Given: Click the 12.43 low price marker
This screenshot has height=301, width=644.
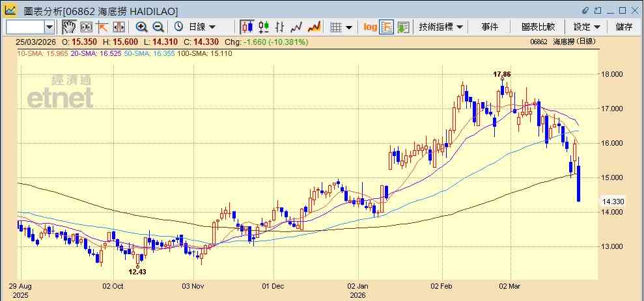Looking at the screenshot, I should [x=137, y=272].
